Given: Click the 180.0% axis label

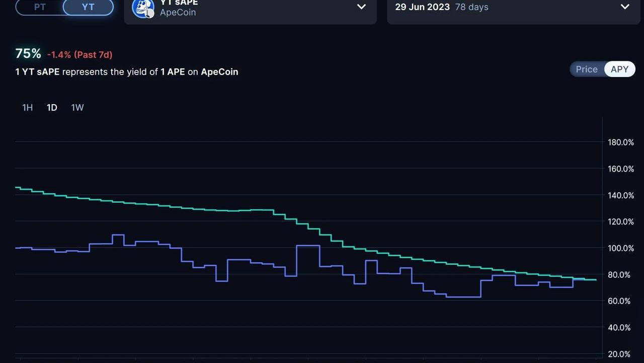Looking at the screenshot, I should coord(621,142).
